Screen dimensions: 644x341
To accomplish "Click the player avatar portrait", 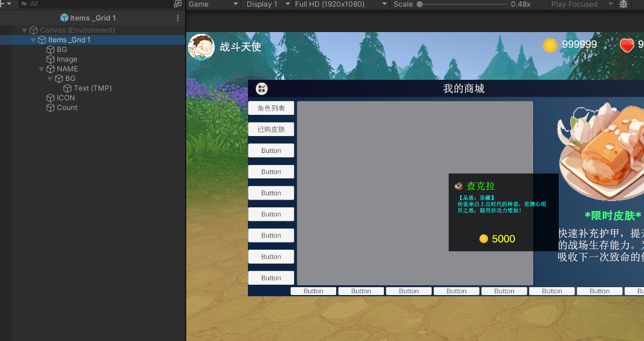I will click(x=201, y=47).
